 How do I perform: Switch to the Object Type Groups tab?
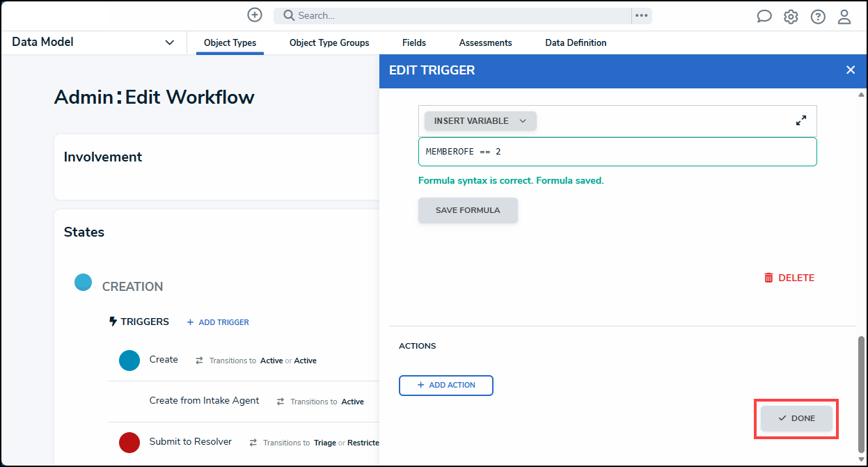point(329,43)
